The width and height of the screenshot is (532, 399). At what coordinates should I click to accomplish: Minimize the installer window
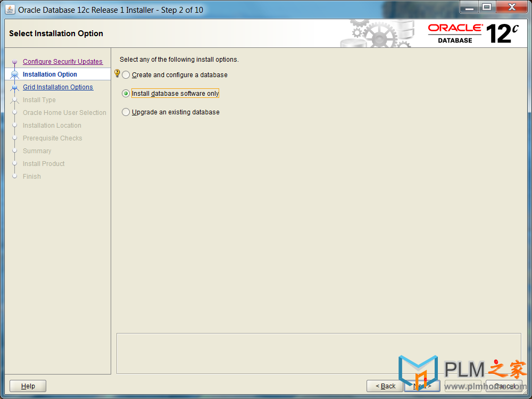(x=469, y=7)
